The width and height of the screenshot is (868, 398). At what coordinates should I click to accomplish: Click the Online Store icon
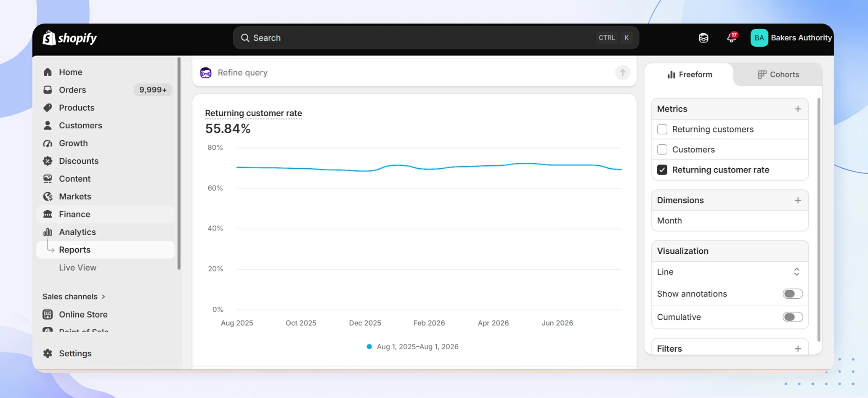click(48, 314)
